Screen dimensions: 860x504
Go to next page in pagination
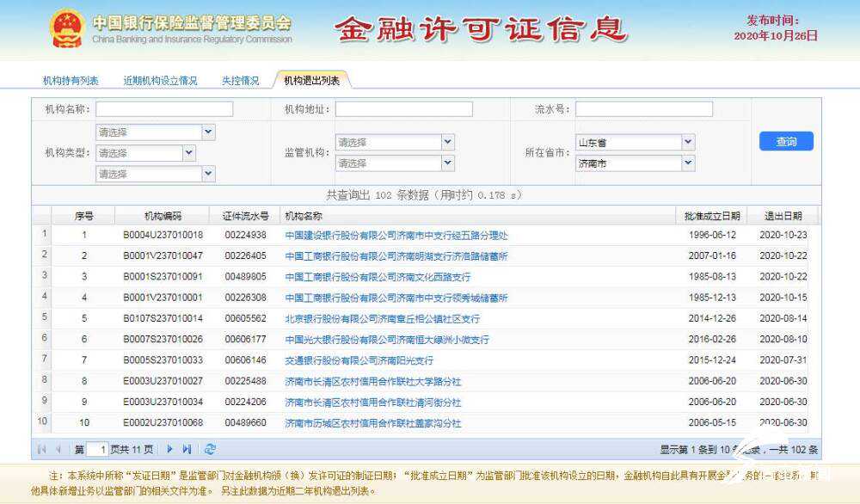coord(170,449)
